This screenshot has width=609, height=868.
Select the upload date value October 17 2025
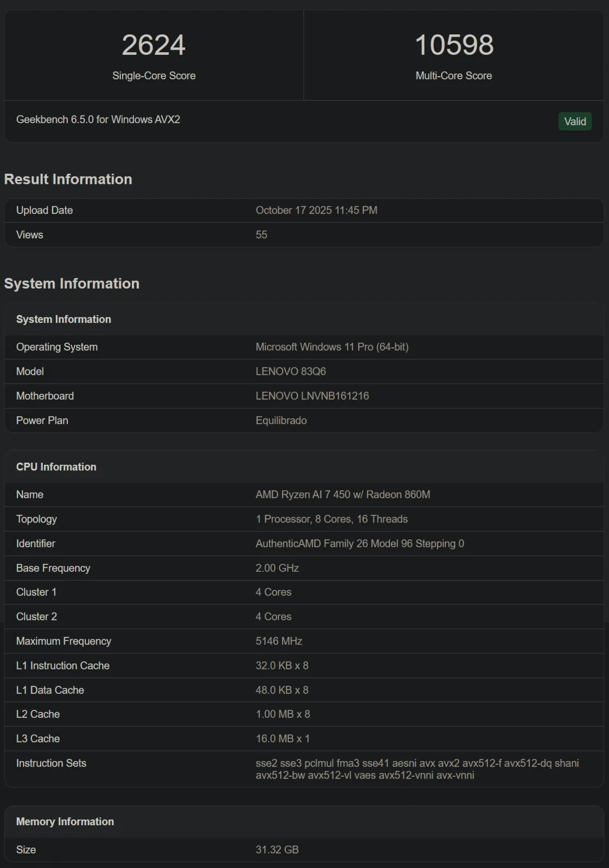click(316, 210)
